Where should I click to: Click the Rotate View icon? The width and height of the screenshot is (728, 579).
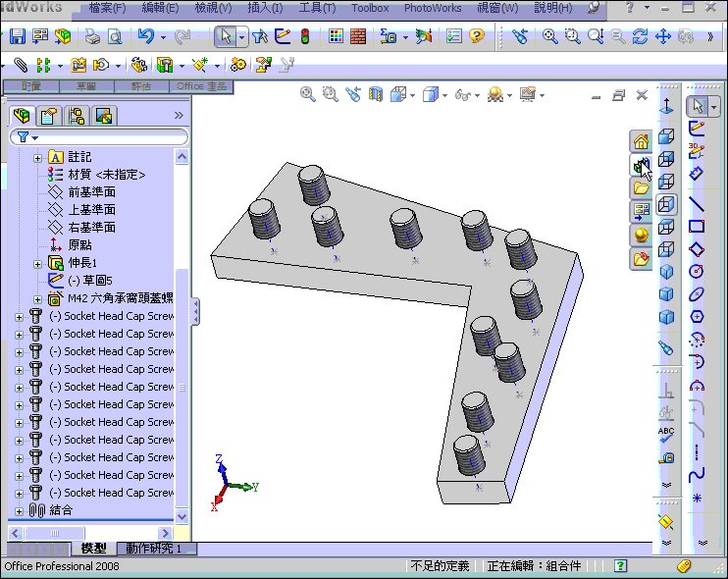641,36
